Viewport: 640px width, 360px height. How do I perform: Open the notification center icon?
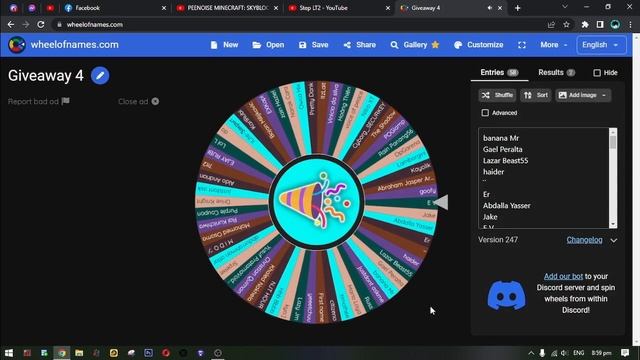(625, 353)
